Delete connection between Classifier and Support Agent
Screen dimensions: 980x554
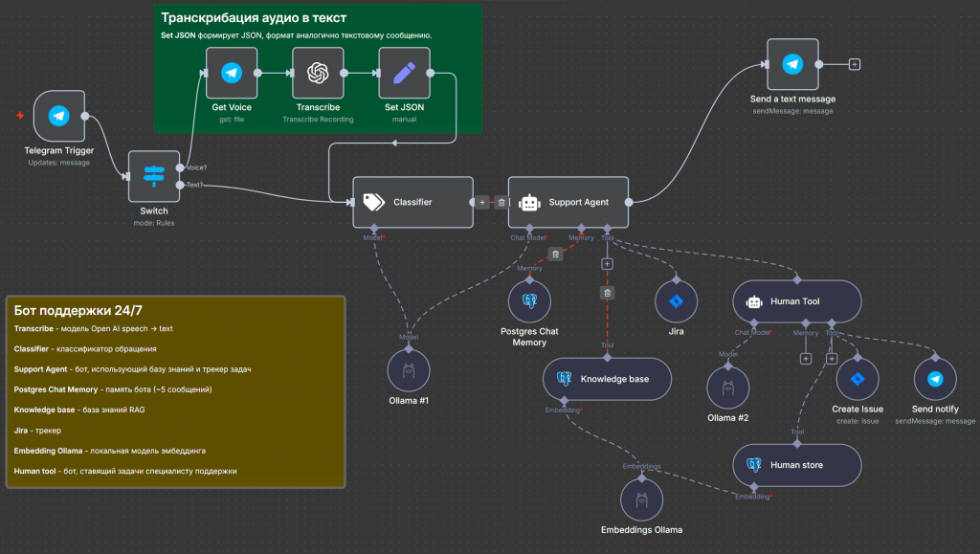click(x=501, y=202)
